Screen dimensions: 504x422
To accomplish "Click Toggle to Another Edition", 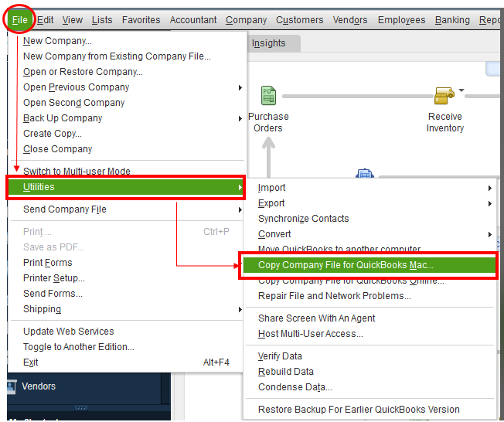I will tap(78, 347).
